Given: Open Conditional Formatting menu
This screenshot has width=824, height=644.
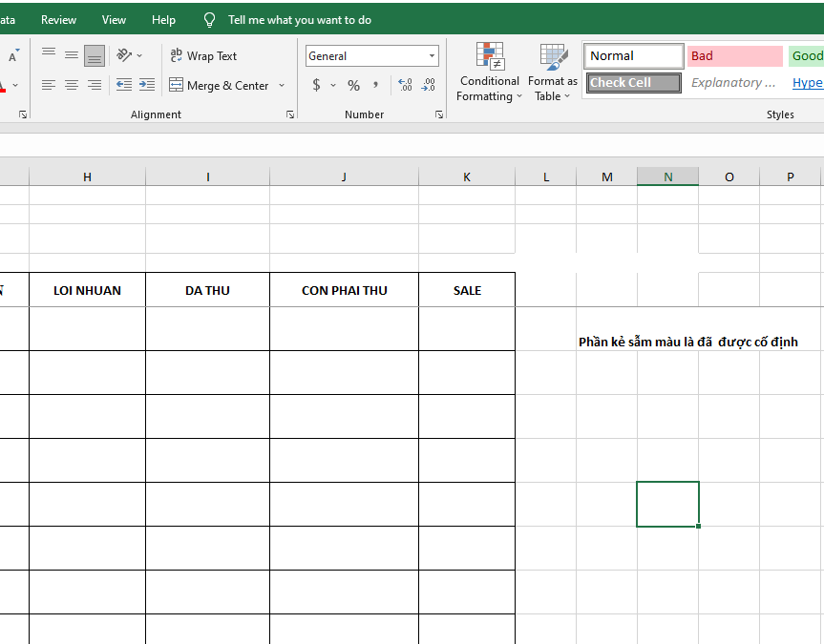Looking at the screenshot, I should (x=489, y=72).
